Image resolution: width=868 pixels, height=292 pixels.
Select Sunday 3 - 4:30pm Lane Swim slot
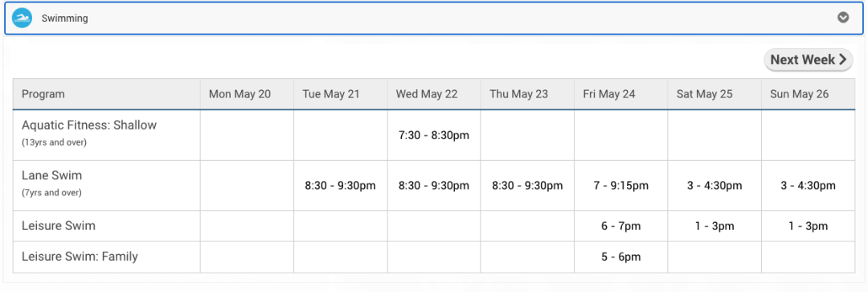(x=809, y=186)
